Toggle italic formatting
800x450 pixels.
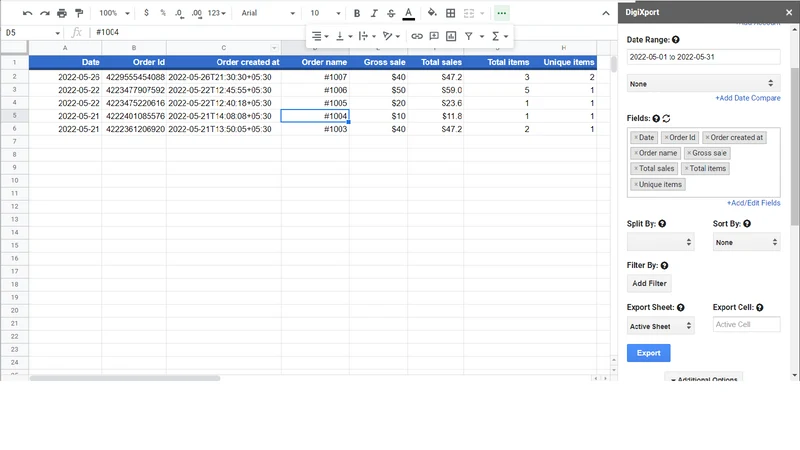click(374, 13)
